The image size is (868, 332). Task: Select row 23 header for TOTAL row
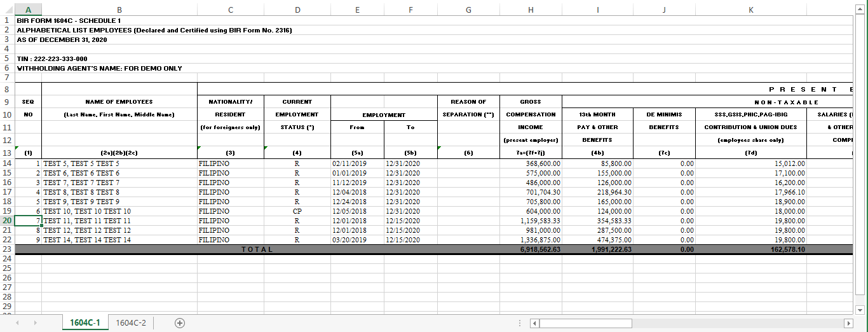click(x=7, y=249)
